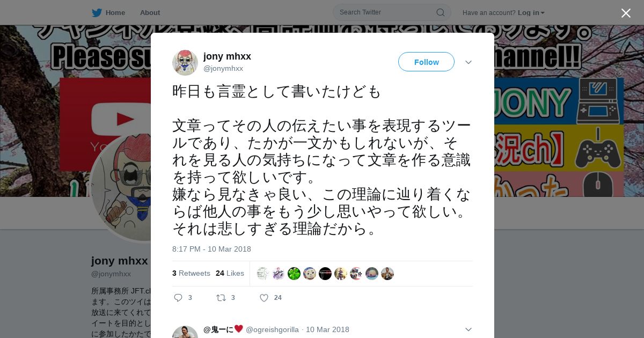
Task: Follow jony mhxx with the Follow button
Action: (x=426, y=62)
